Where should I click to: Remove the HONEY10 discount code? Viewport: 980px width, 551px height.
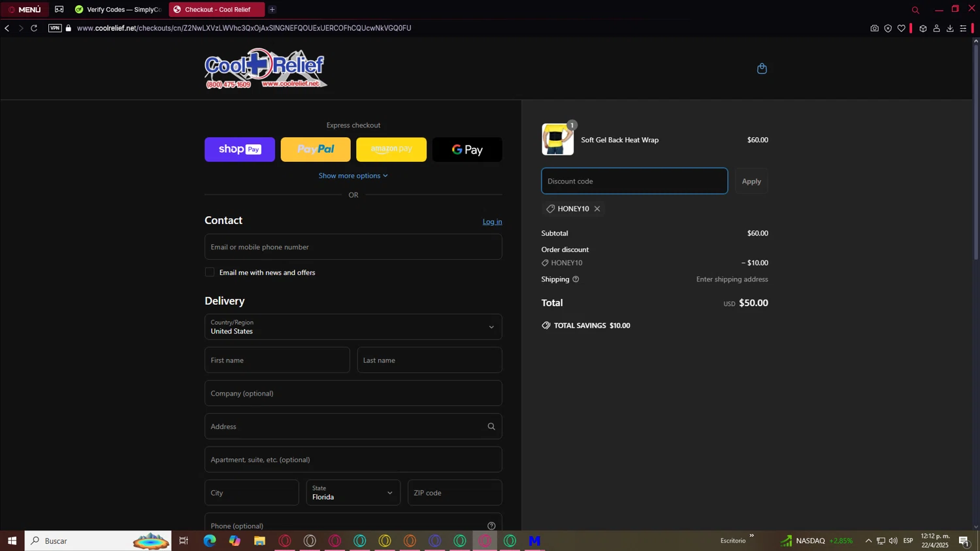tap(597, 209)
